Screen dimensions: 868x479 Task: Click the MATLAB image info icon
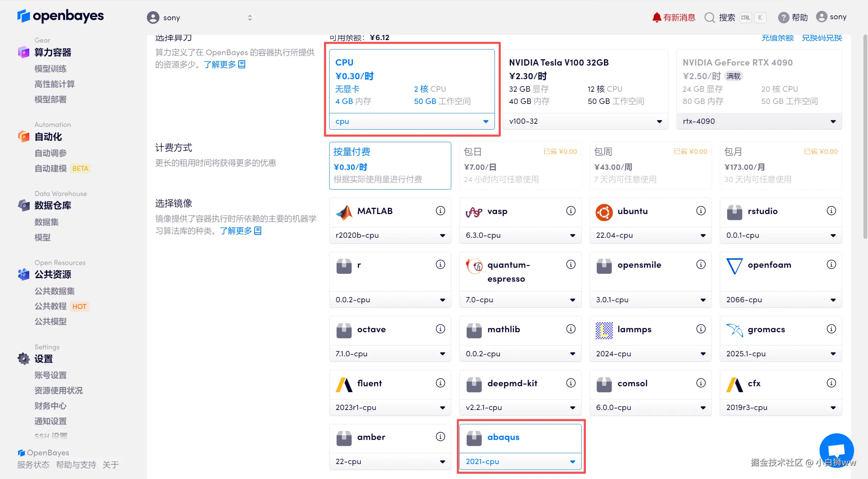[x=440, y=211]
